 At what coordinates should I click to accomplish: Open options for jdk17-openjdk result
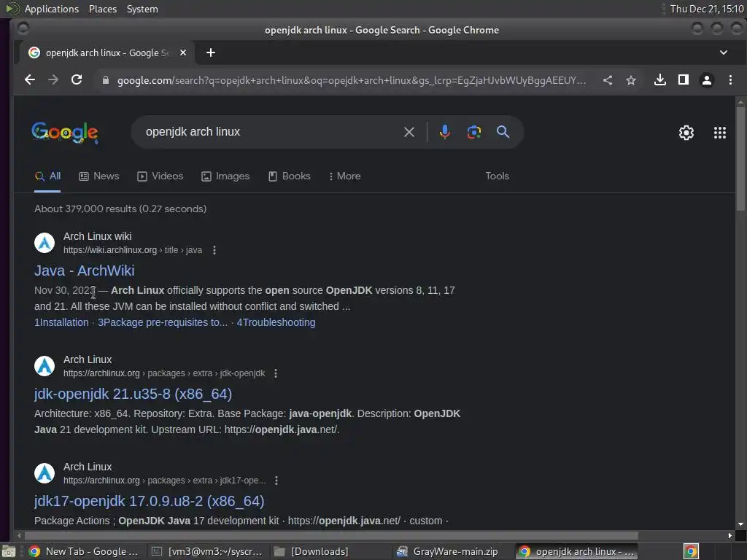(x=276, y=481)
